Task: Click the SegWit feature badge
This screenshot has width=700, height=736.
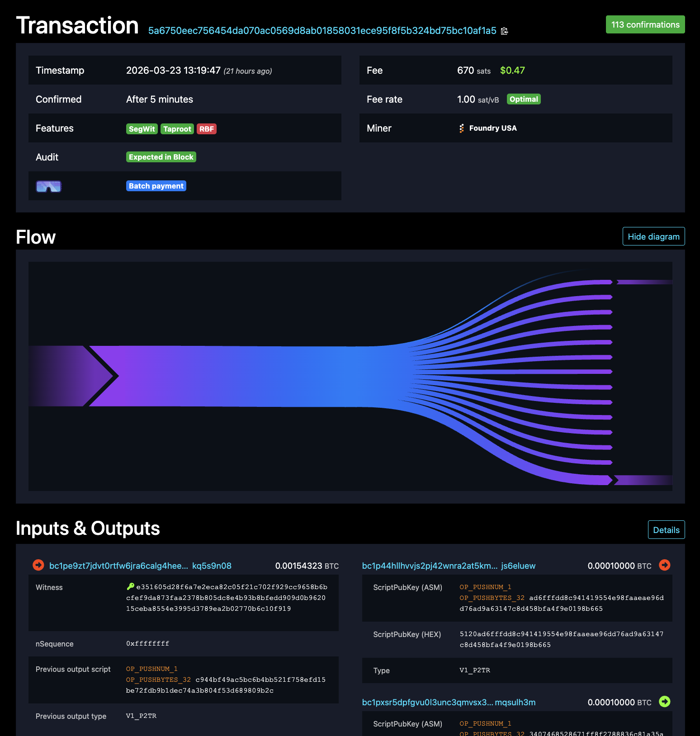Action: (142, 129)
